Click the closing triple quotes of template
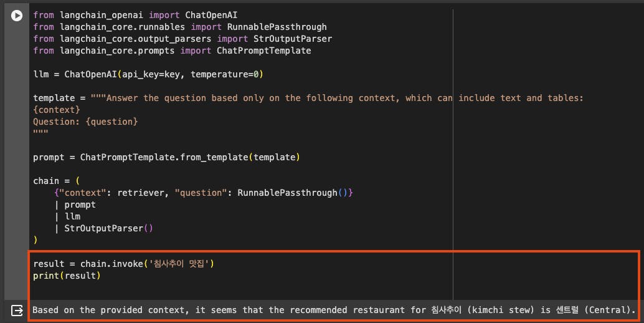644x323 pixels. 41,133
